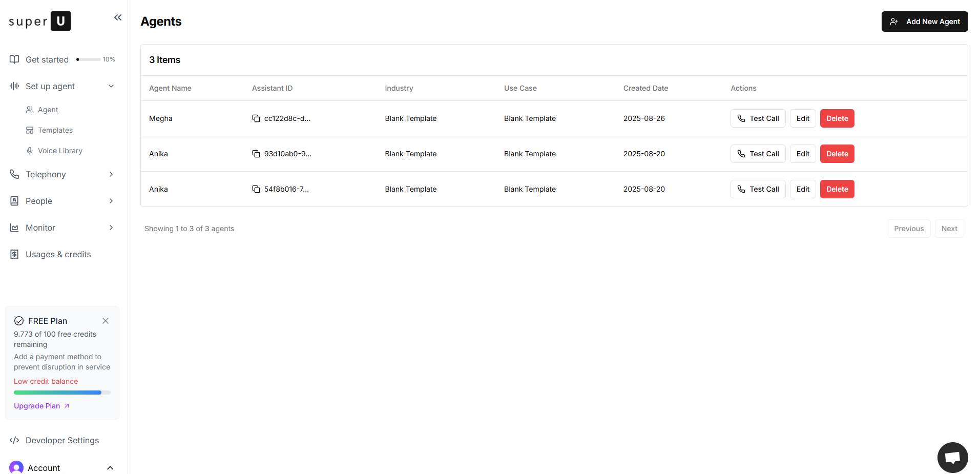Copy Megha's assistant ID with copy icon
Screen dimensions: 980x474
(256, 118)
